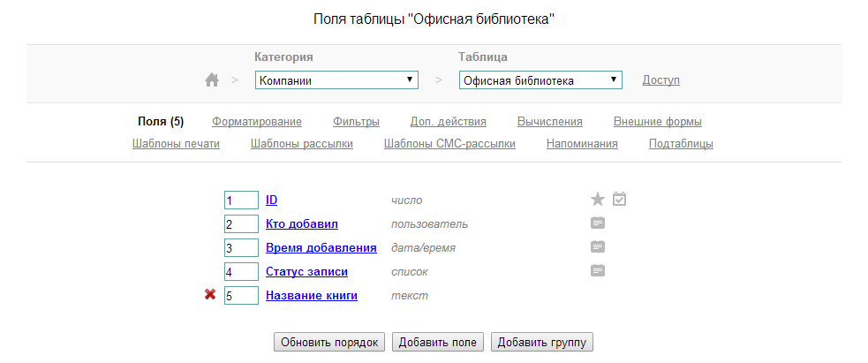This screenshot has width=868, height=363.
Task: Open the Форматирование tab
Action: click(x=257, y=122)
